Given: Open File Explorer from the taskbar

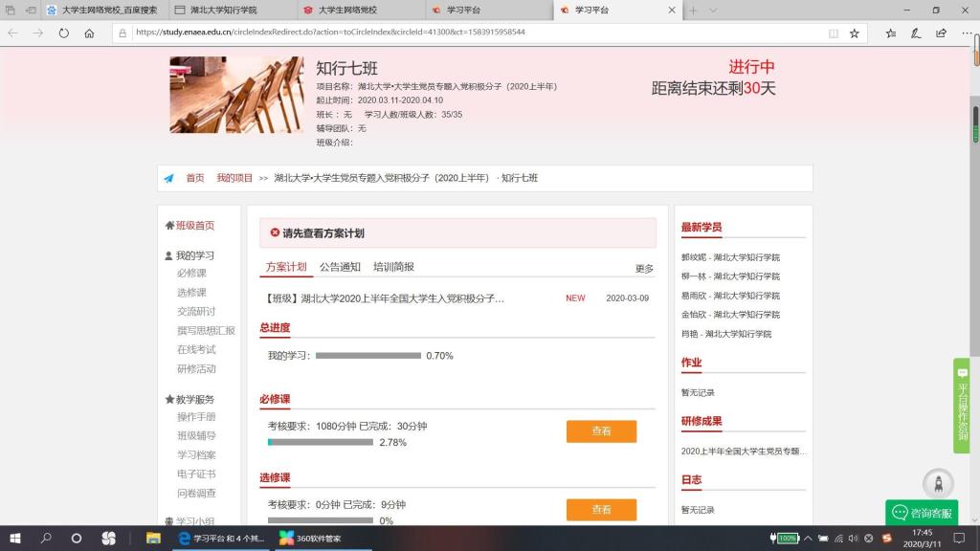Looking at the screenshot, I should tap(153, 539).
